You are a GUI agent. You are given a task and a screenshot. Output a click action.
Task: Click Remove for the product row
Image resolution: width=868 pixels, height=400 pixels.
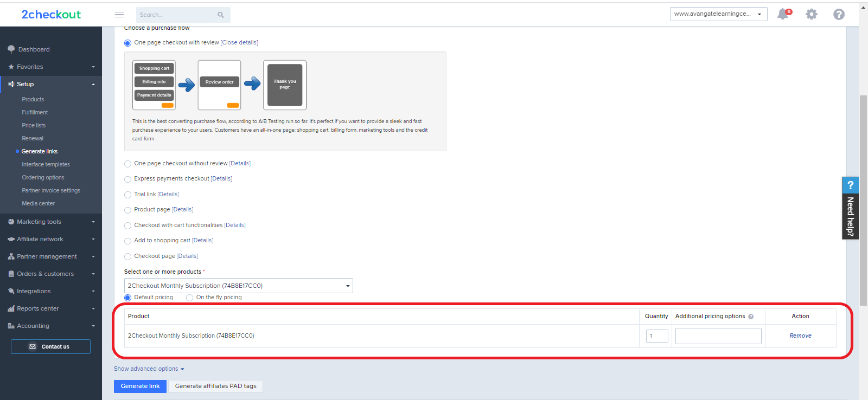[x=800, y=336]
